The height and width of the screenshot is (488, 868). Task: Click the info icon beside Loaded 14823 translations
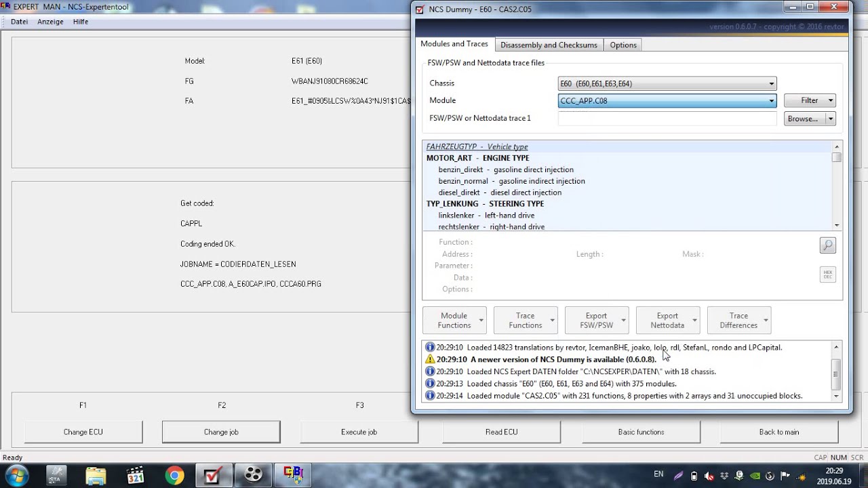point(430,347)
